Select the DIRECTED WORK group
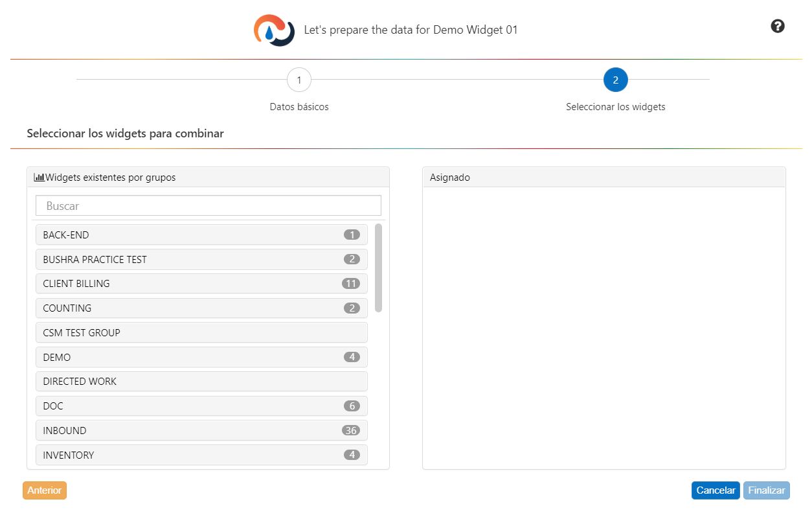Screen dimensions: 812x528 [x=201, y=382]
